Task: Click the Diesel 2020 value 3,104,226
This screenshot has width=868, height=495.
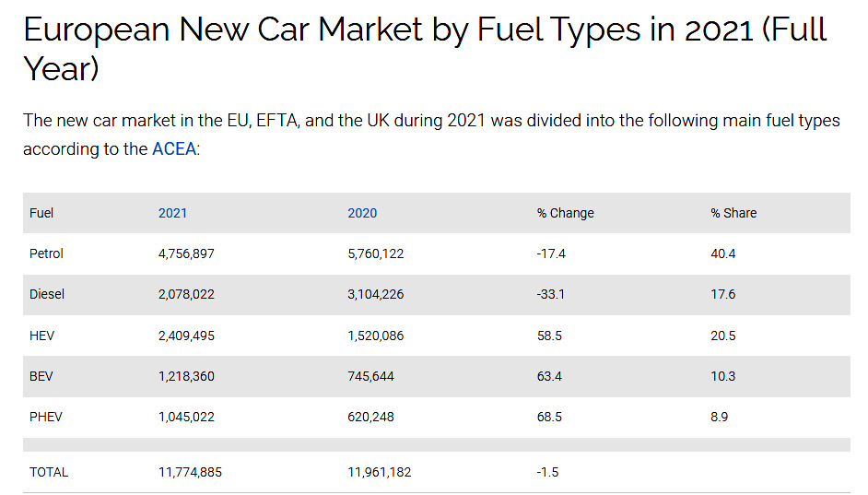Action: click(375, 295)
